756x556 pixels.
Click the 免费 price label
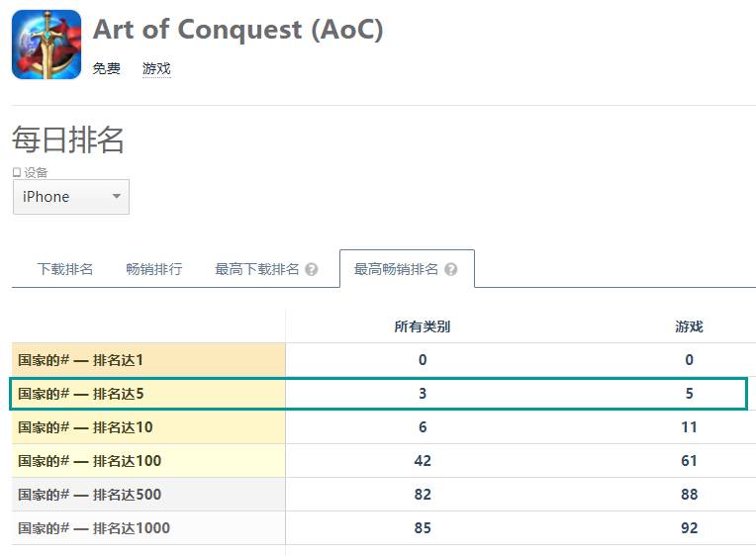[x=106, y=68]
